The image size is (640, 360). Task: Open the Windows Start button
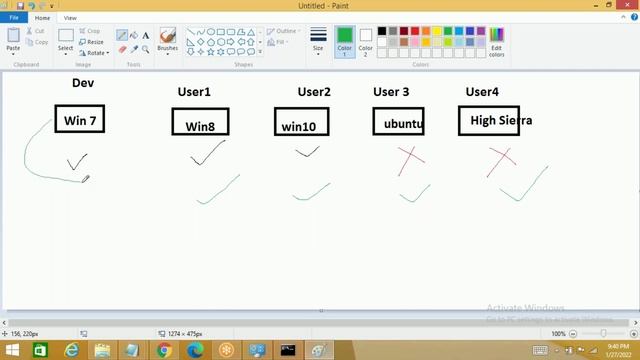coord(12,350)
